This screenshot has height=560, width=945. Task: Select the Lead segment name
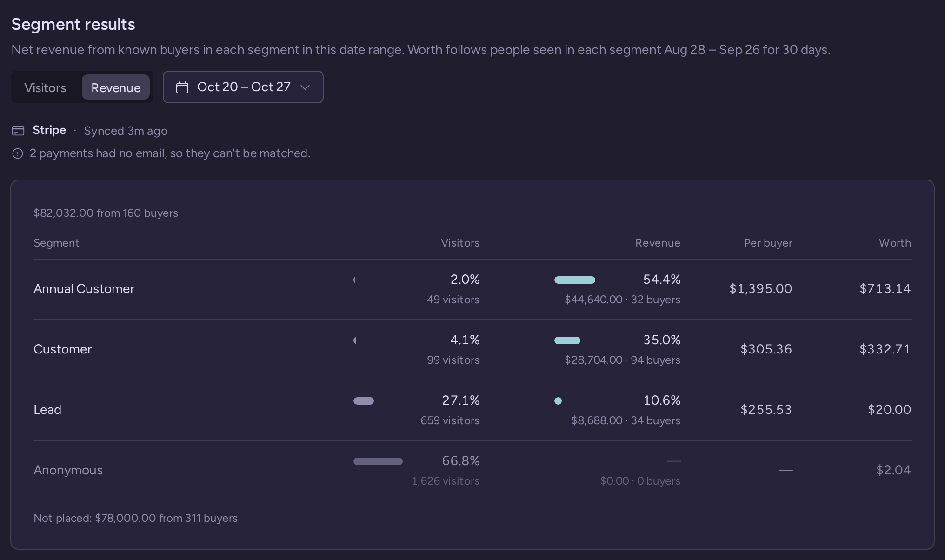coord(47,410)
